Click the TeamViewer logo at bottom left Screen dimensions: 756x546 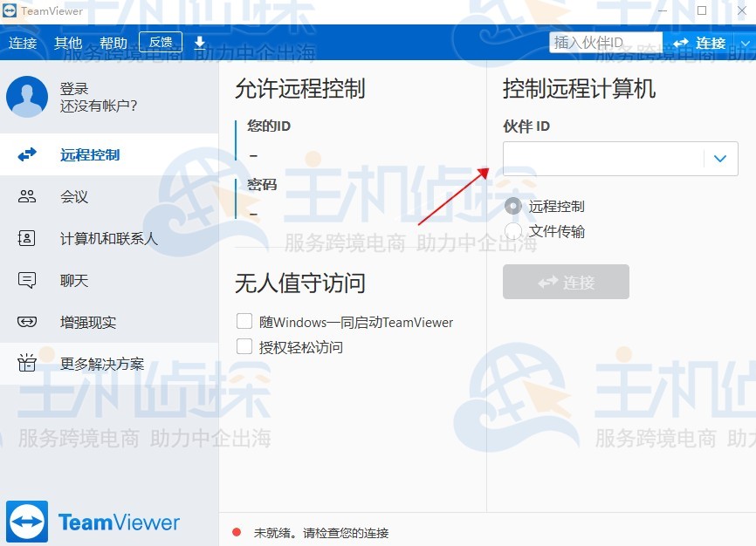pyautogui.click(x=28, y=522)
